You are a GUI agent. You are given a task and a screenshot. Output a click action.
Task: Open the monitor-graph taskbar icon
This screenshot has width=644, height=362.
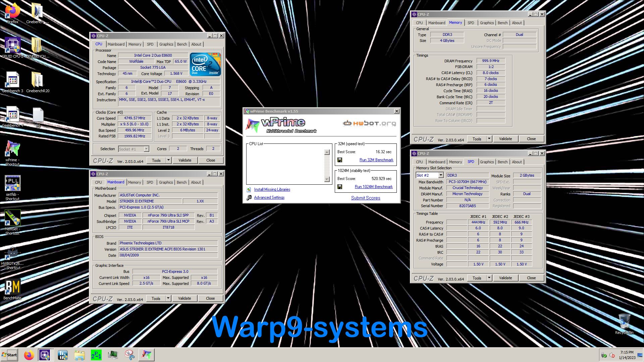pos(113,355)
